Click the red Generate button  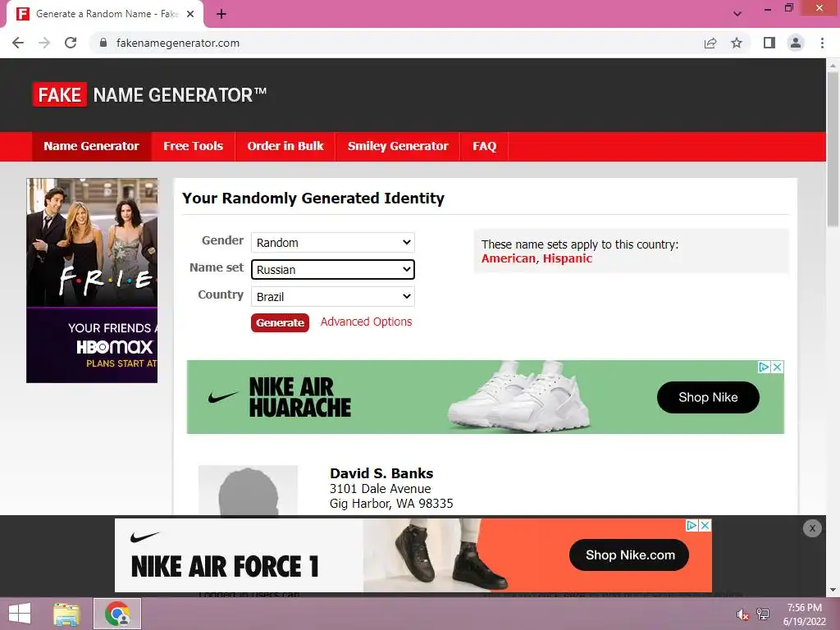[x=280, y=322]
